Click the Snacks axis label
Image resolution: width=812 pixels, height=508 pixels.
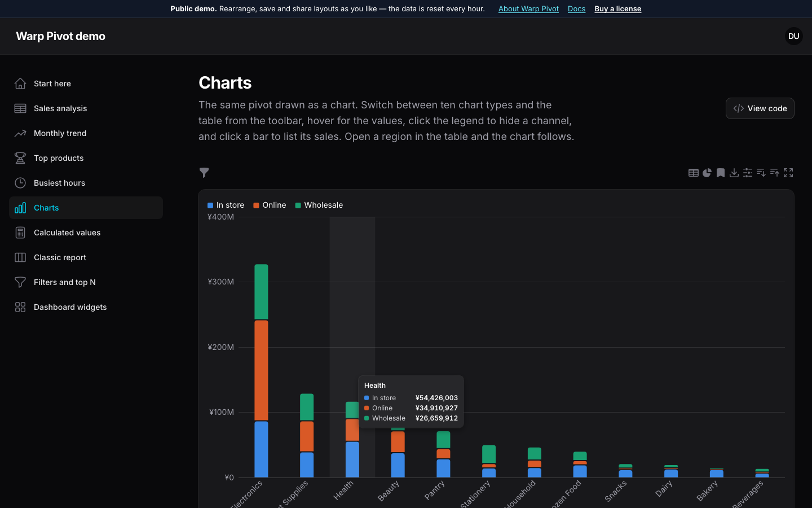click(x=616, y=491)
